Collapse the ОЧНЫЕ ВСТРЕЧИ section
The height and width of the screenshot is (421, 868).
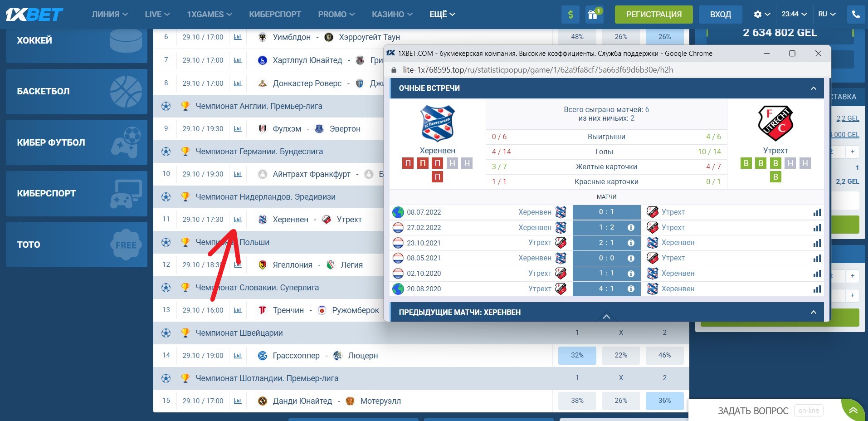pyautogui.click(x=814, y=88)
